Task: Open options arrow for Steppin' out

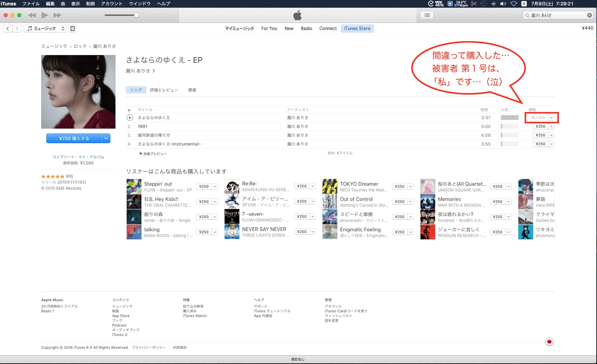Action: pos(215,186)
